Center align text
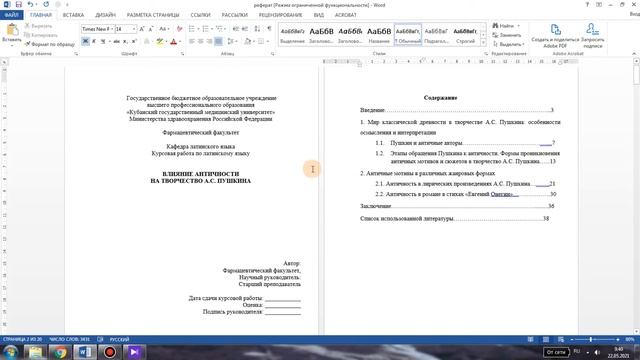Image resolution: width=640 pixels, height=360 pixels. (x=200, y=41)
